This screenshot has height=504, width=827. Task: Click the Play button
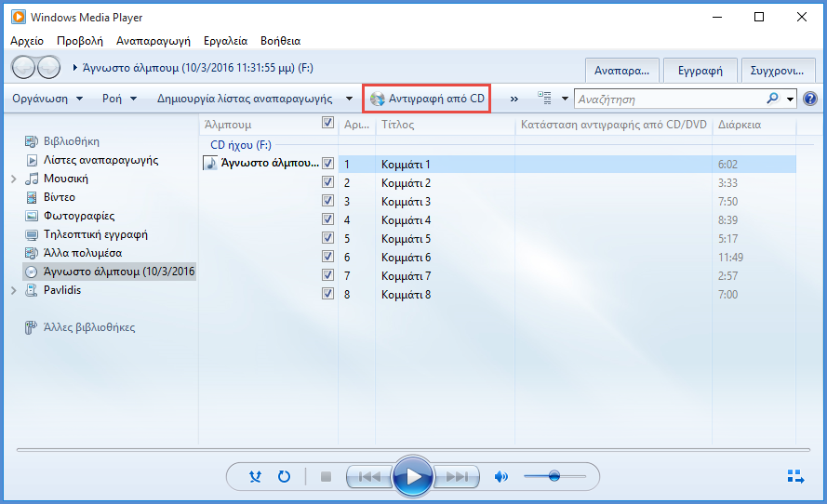point(413,477)
